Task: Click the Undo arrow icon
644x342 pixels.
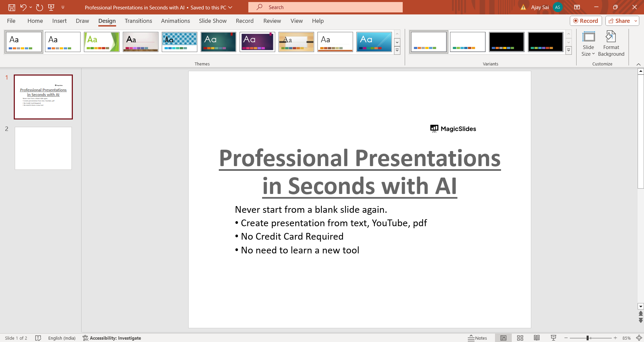Action: click(23, 7)
